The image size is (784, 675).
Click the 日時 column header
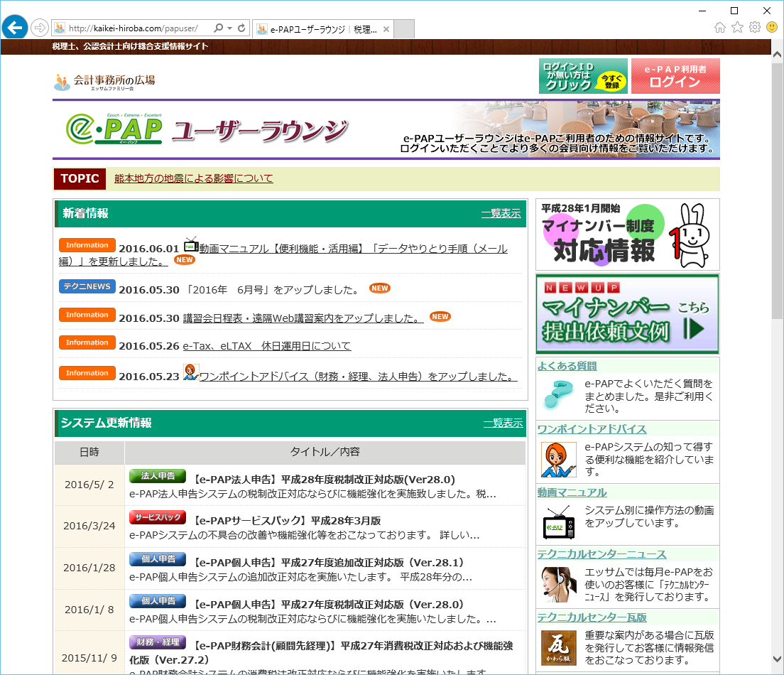89,452
